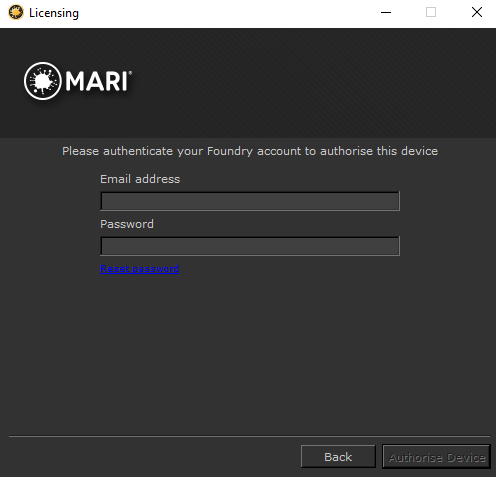Image resolution: width=496 pixels, height=477 pixels.
Task: Click the Authorise Device button
Action: pos(436,457)
